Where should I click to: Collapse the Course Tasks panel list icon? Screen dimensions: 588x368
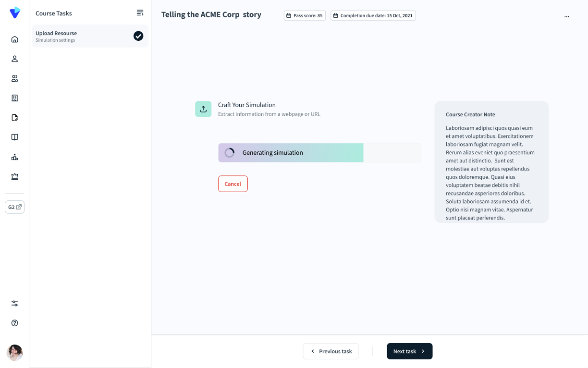(x=140, y=13)
